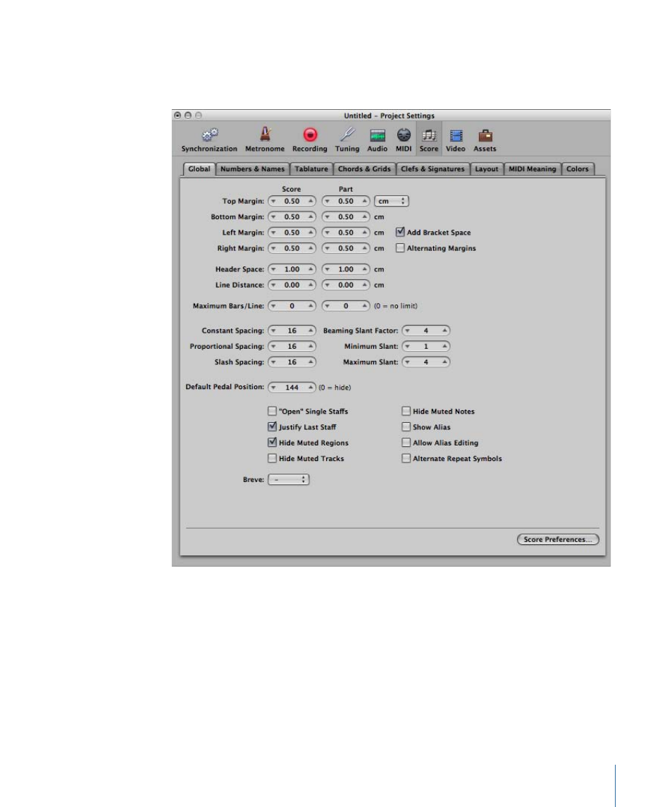672x807 pixels.
Task: Increase Default Pedal Position value
Action: [311, 387]
